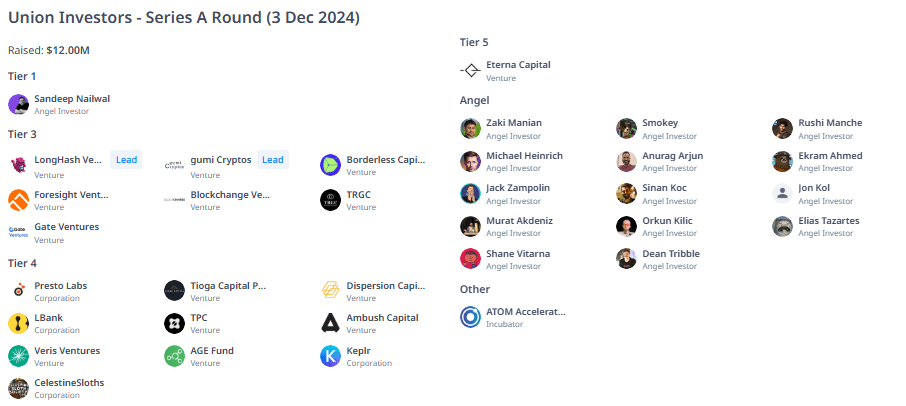Click the Ambush Capital triangle logo

(331, 323)
